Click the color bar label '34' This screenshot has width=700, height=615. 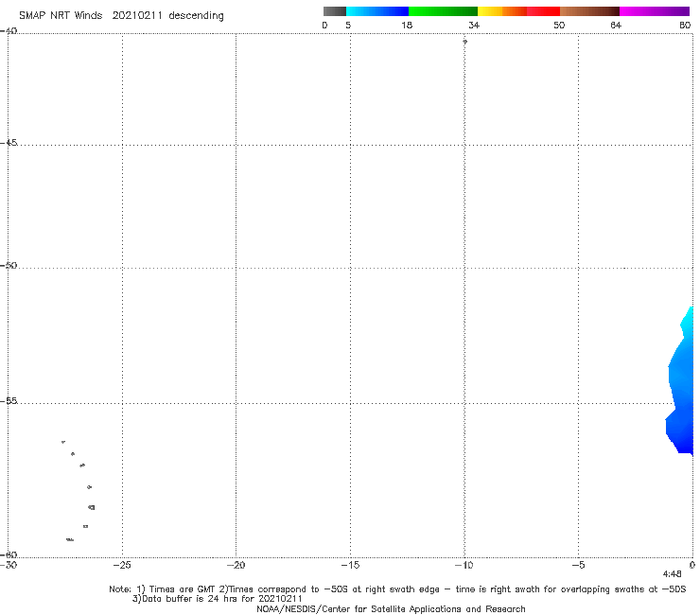pos(474,25)
